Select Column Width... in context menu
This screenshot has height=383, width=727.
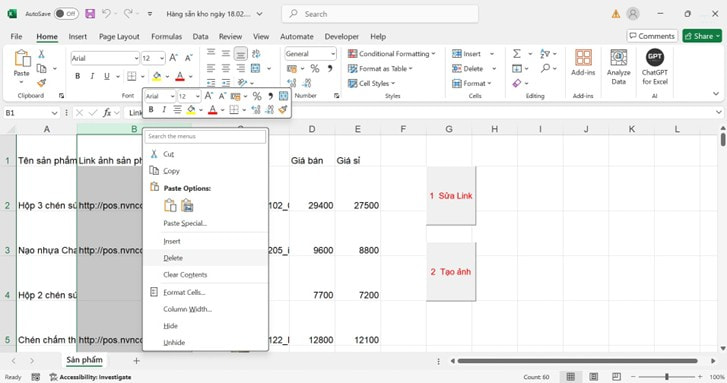205,309
